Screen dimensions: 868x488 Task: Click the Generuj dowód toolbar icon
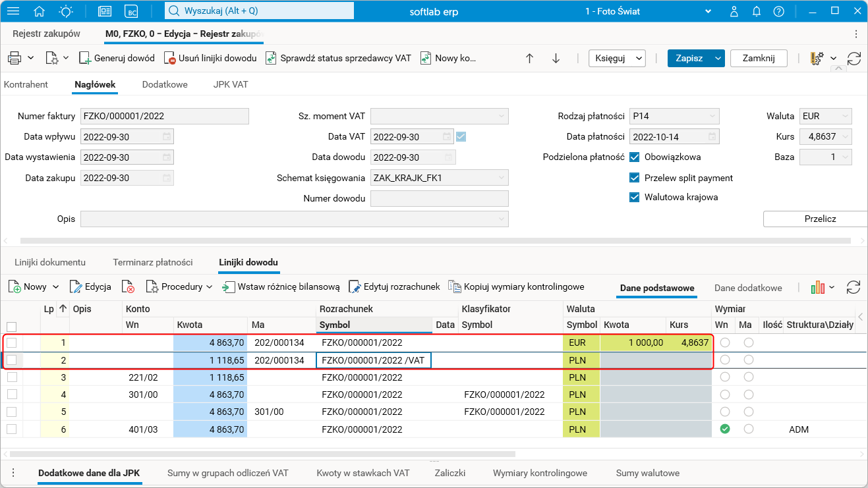(85, 58)
